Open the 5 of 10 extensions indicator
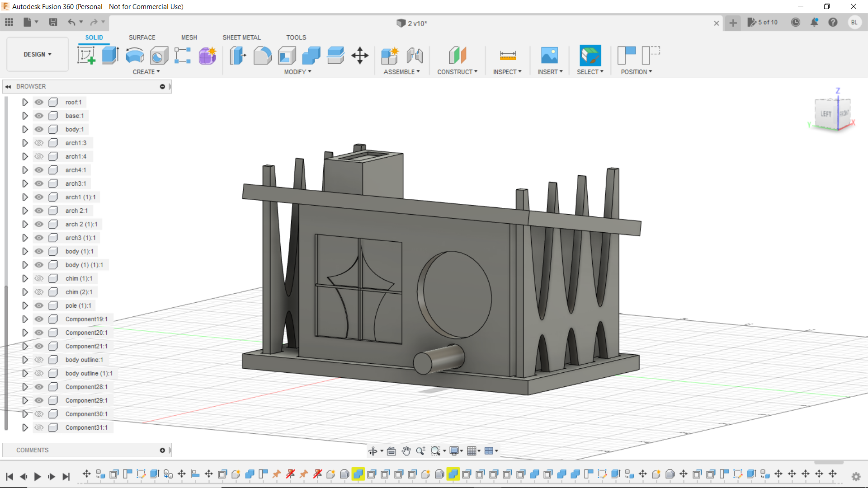868x488 pixels. [x=763, y=22]
